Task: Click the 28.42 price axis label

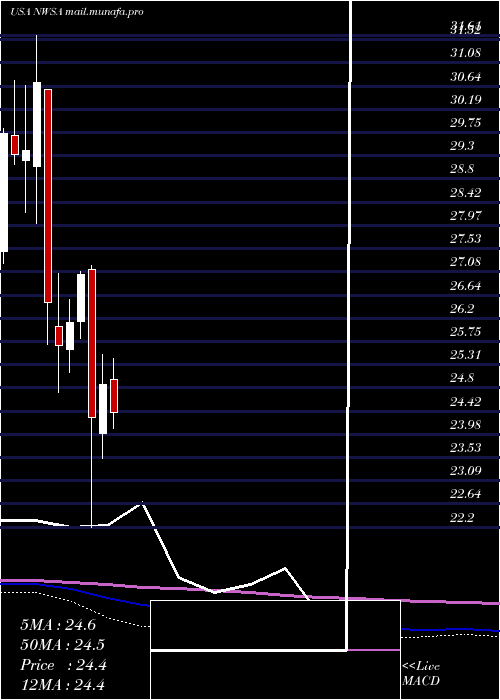Action: 466,192
